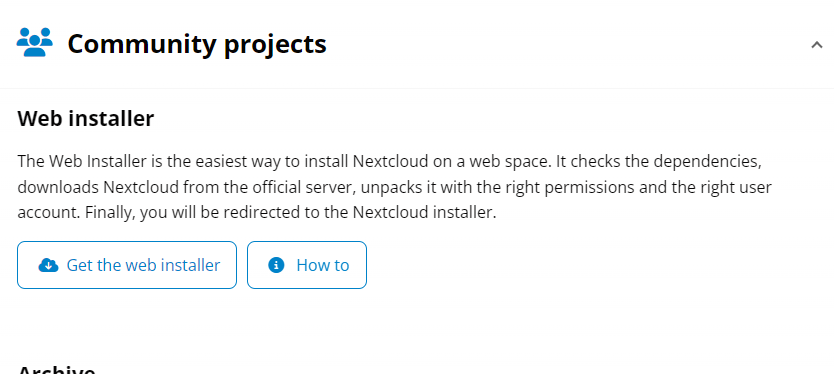Image resolution: width=834 pixels, height=374 pixels.
Task: Click the line starting 'downloads Nextcloud from'
Action: coord(394,187)
